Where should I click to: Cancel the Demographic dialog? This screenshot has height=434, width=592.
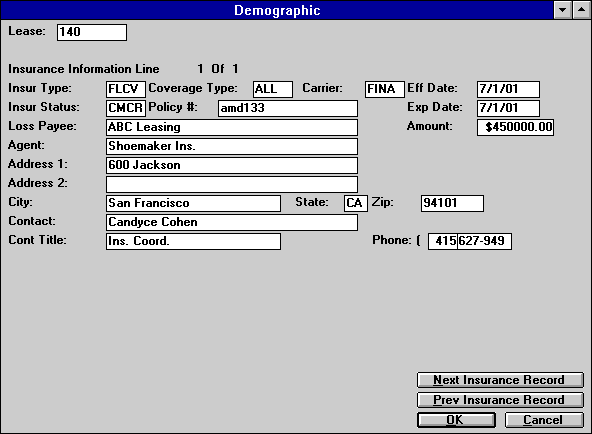tap(544, 420)
